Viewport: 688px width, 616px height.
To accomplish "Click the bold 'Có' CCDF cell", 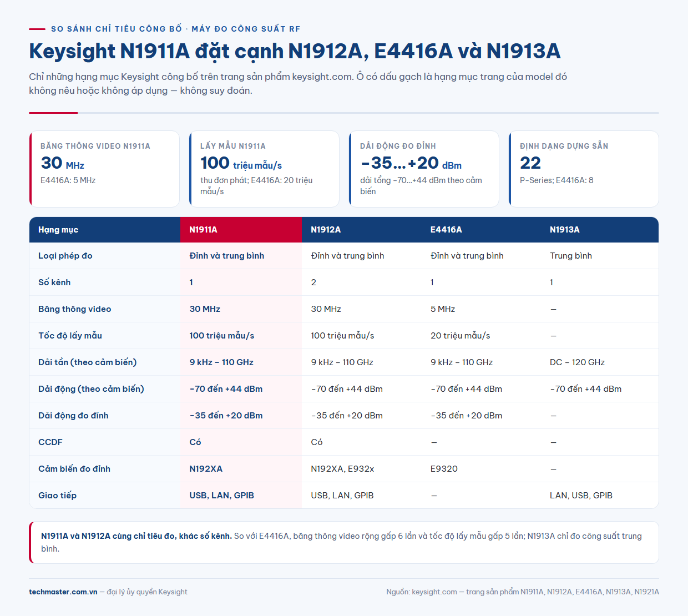I will click(x=241, y=442).
